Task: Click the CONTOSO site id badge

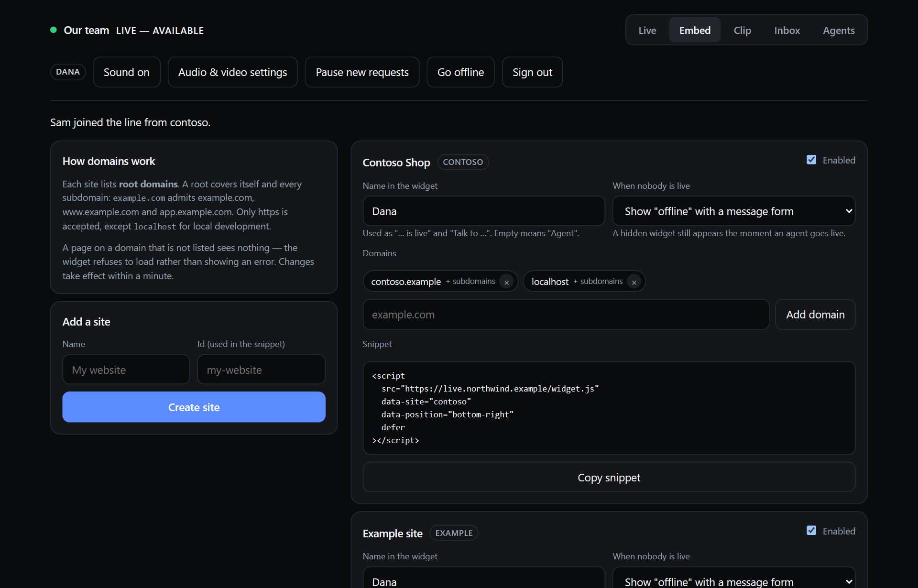Action: pyautogui.click(x=463, y=162)
